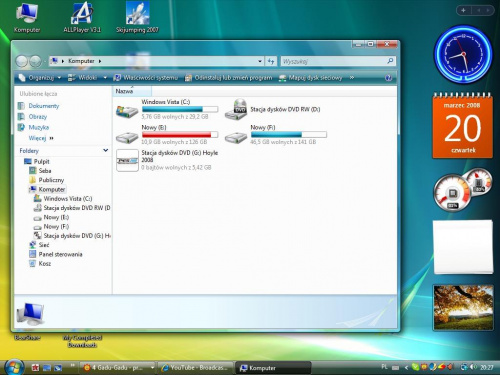This screenshot has height=375, width=500.
Task: Select the DVD RW (D:) drive icon
Action: coord(236,109)
